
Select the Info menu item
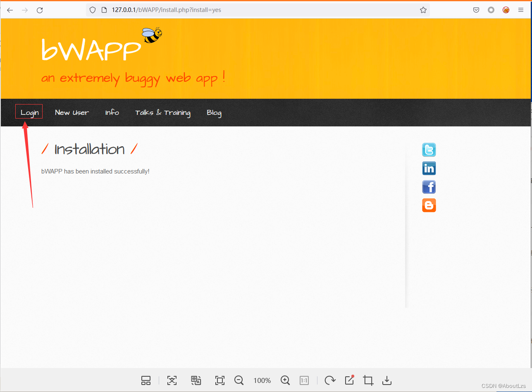pos(112,112)
